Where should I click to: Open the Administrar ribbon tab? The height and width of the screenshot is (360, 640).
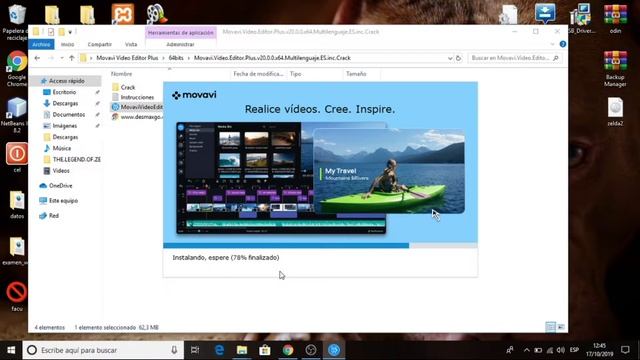click(180, 44)
